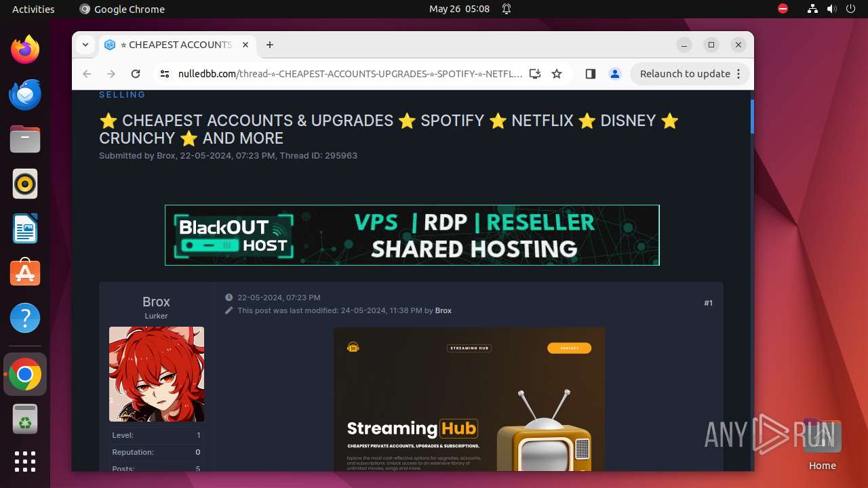Image resolution: width=868 pixels, height=488 pixels.
Task: Open Ubuntu Software store in the dock
Action: point(25,273)
